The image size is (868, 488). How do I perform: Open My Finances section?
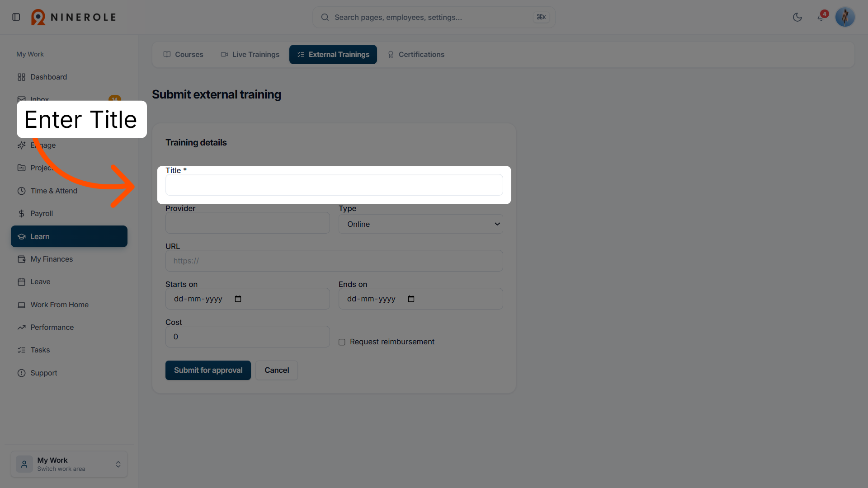[x=69, y=259]
